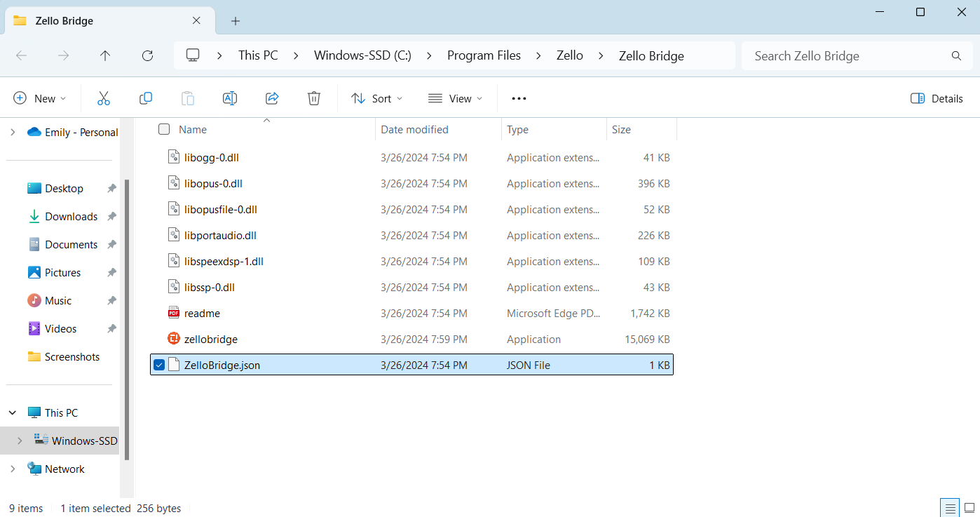Click the Copy icon in toolbar

click(146, 98)
